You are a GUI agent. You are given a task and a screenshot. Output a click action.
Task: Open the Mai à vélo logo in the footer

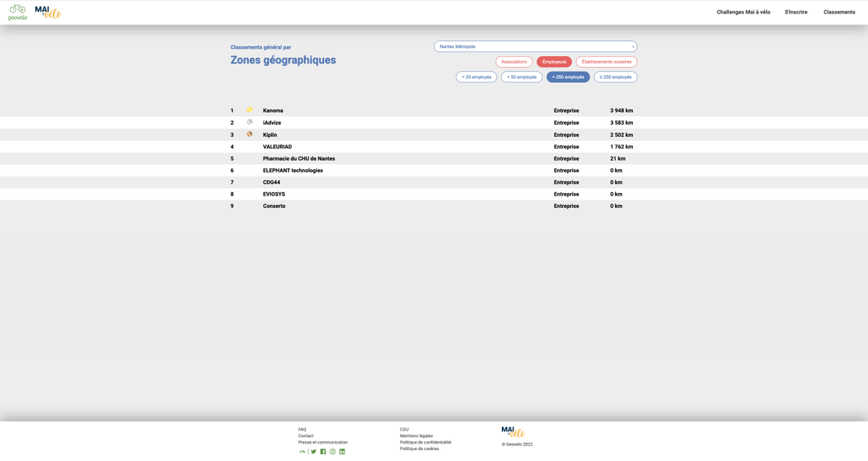coord(514,432)
